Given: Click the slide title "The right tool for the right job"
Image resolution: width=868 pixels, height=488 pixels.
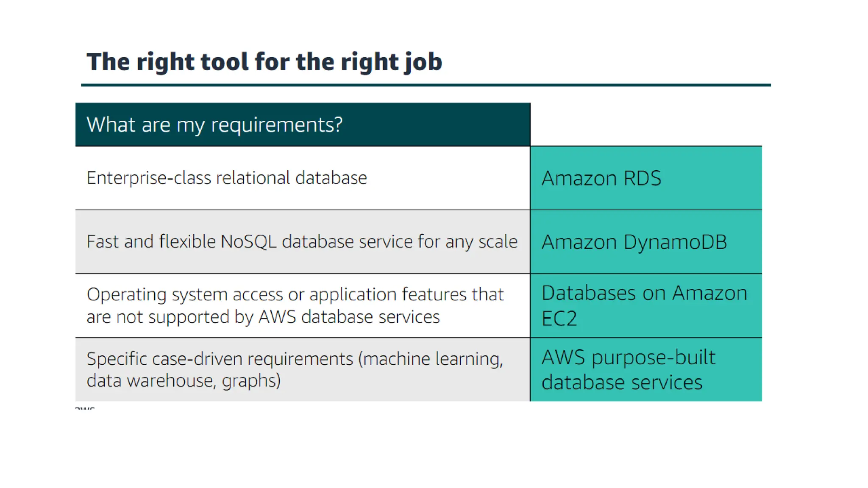Looking at the screenshot, I should [264, 62].
